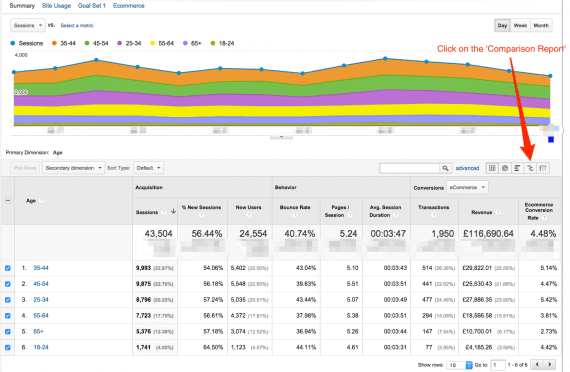
Task: Open the Comparison report view icon
Action: click(x=530, y=168)
